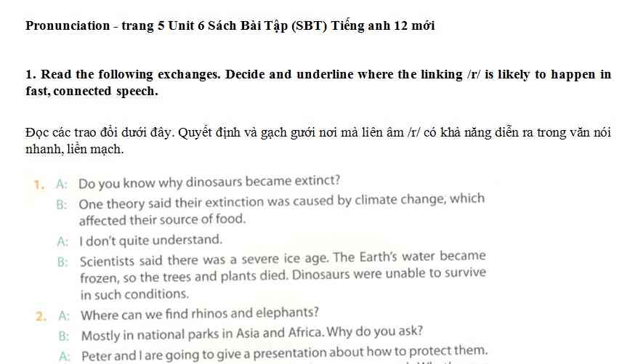
Task: Click the Vietnamese translation paragraph starting 'Đọc các trao đổi'
Action: [x=318, y=141]
